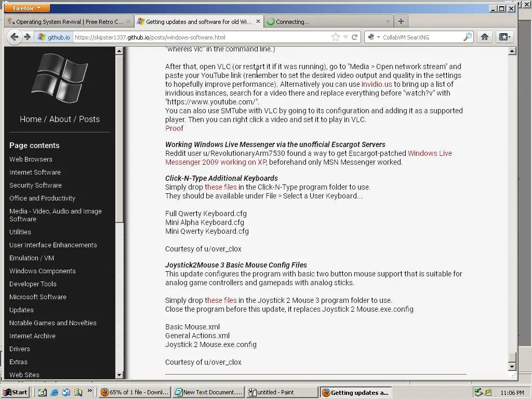Jump to User Interface Enhancements section
Viewport: 532px width, 399px height.
tap(54, 245)
